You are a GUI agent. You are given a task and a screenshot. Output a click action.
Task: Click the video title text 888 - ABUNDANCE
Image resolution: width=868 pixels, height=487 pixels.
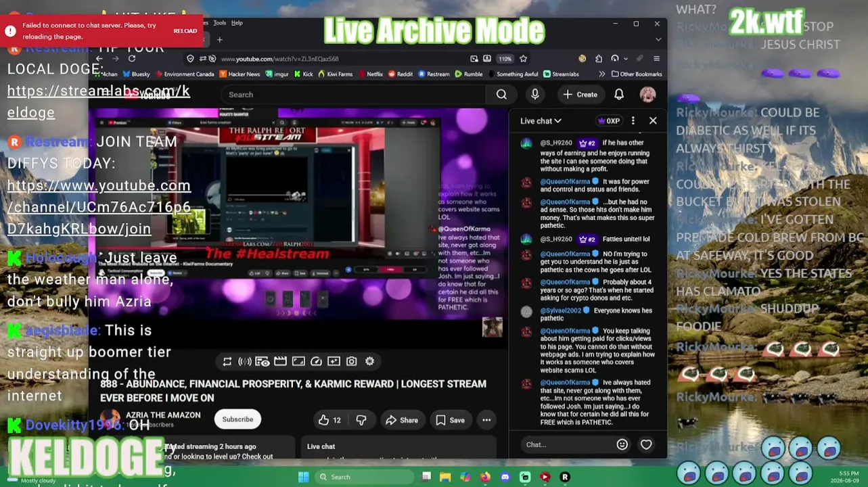coord(293,391)
